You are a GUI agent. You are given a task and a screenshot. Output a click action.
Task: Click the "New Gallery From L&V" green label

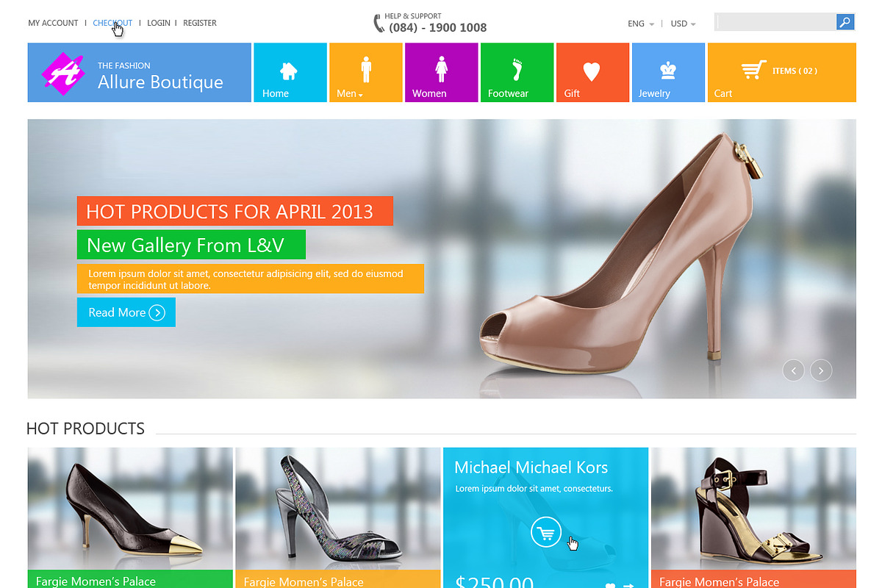(x=191, y=245)
